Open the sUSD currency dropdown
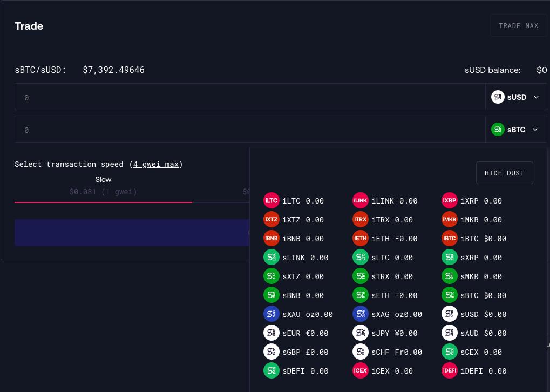The width and height of the screenshot is (550, 392). pos(515,97)
